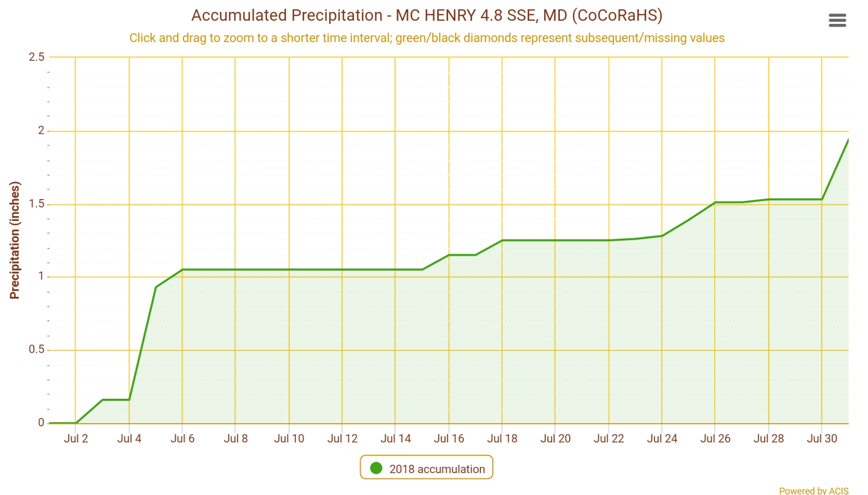This screenshot has height=495, width=868.
Task: Click the Jul 2 x-axis label
Action: point(76,439)
